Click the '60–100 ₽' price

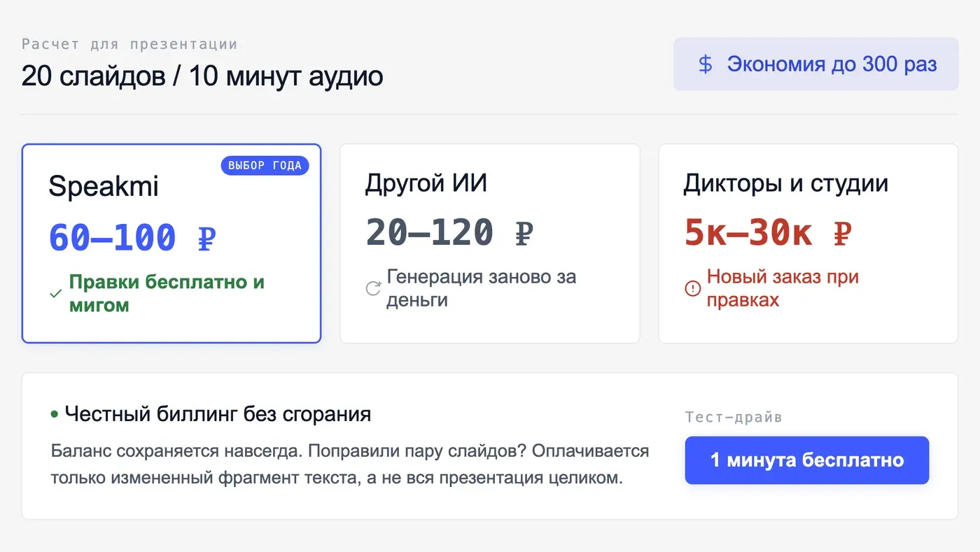(x=132, y=237)
